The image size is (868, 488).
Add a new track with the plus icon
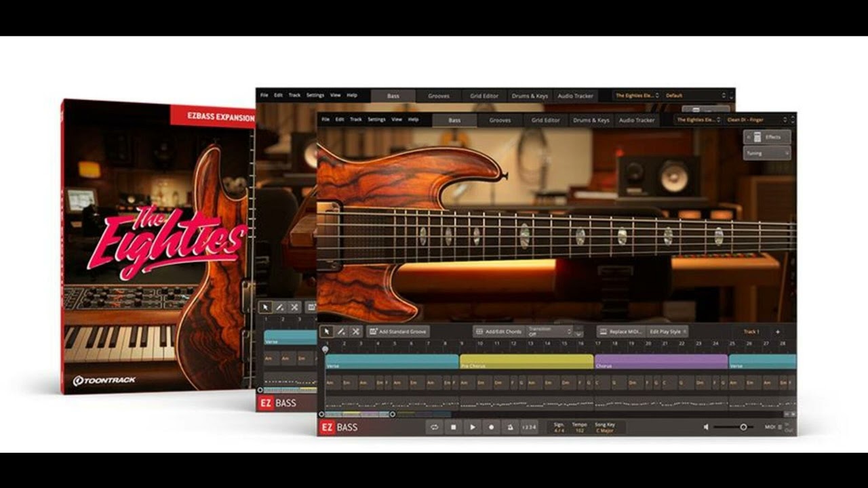click(777, 331)
